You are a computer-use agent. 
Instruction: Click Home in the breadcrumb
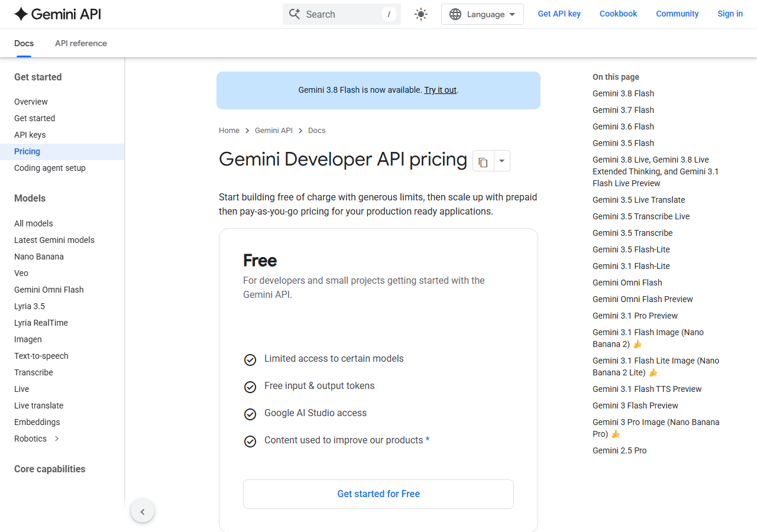[229, 130]
